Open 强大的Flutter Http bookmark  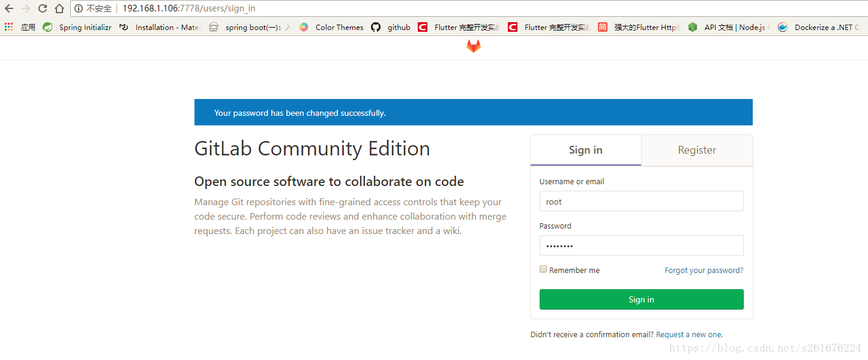coord(639,27)
